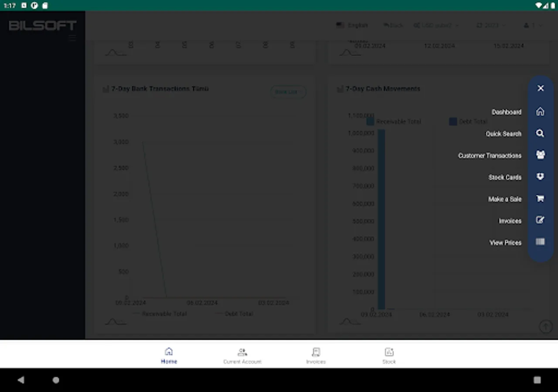
Task: Open the USD şube2 currency dropdown
Action: [436, 25]
